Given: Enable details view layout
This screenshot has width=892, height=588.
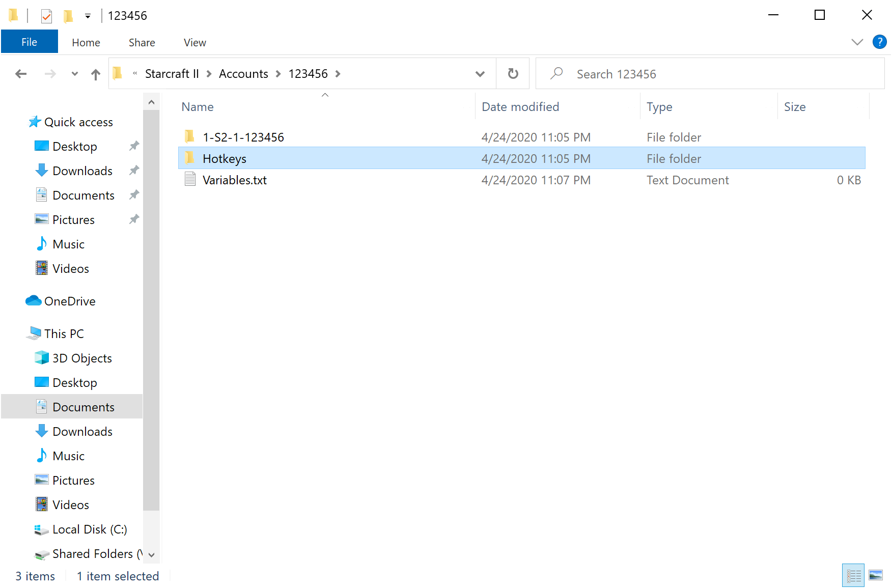Looking at the screenshot, I should (853, 575).
